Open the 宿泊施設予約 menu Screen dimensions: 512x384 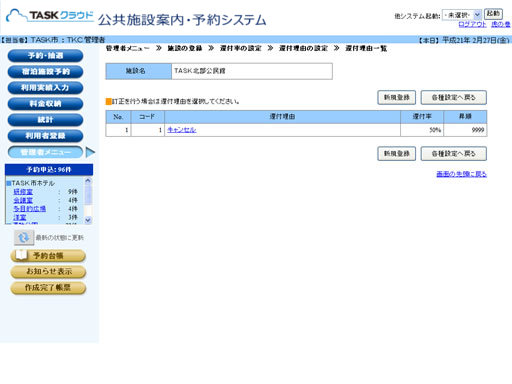coord(45,72)
